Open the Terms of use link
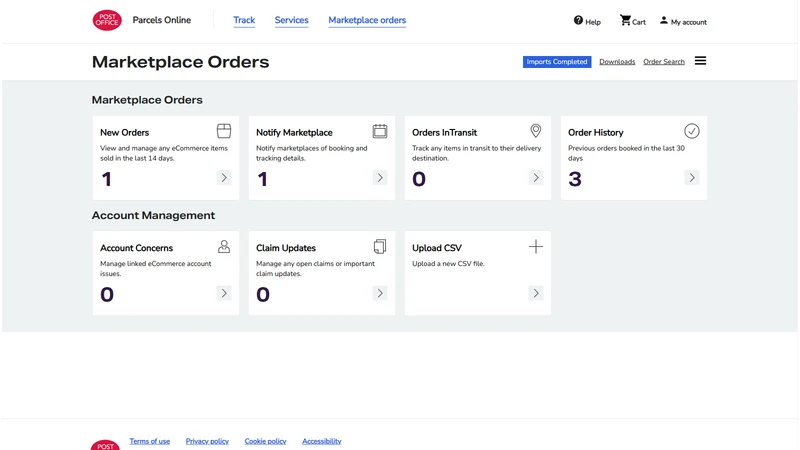 149,441
